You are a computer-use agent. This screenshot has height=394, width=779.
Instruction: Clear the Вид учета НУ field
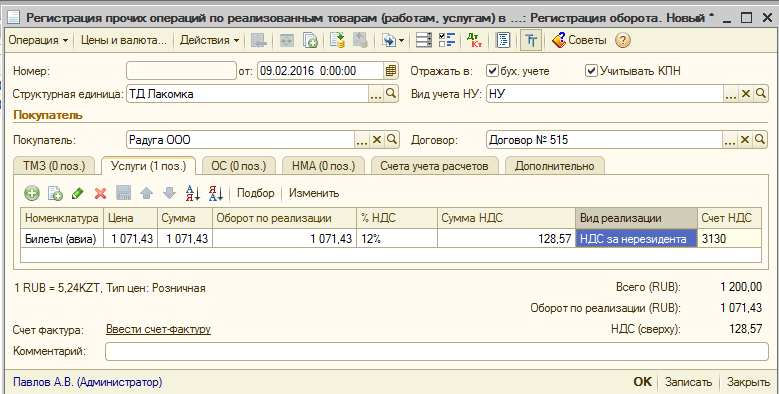[745, 94]
